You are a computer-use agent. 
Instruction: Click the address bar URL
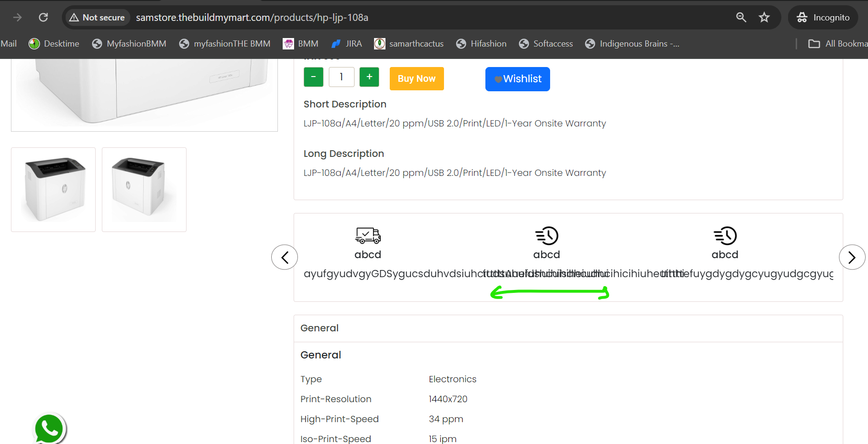pyautogui.click(x=252, y=18)
